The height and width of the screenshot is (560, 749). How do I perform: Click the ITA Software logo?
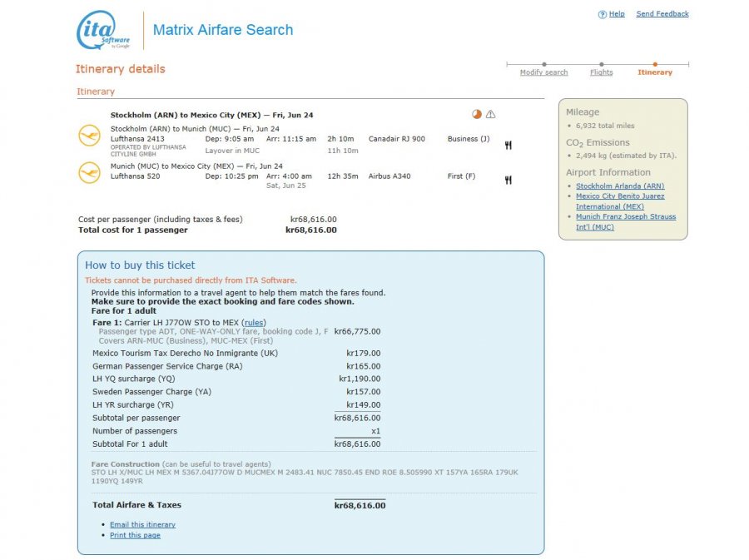[103, 31]
